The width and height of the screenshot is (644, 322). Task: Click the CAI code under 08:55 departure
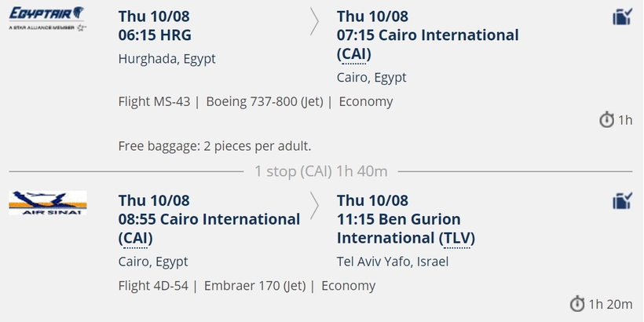click(x=135, y=238)
